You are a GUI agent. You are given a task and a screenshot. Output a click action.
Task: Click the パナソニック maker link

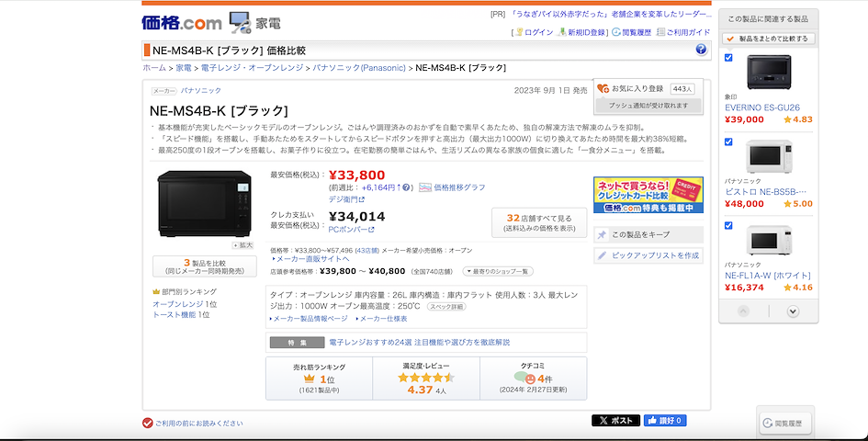click(201, 90)
